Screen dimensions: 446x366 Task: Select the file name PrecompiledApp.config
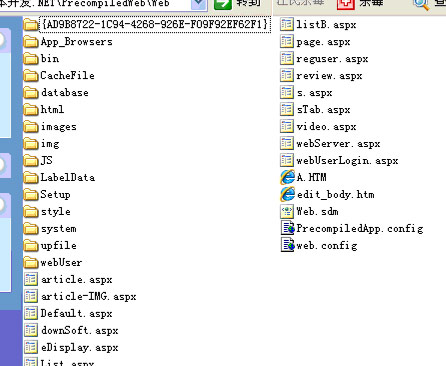pos(360,229)
